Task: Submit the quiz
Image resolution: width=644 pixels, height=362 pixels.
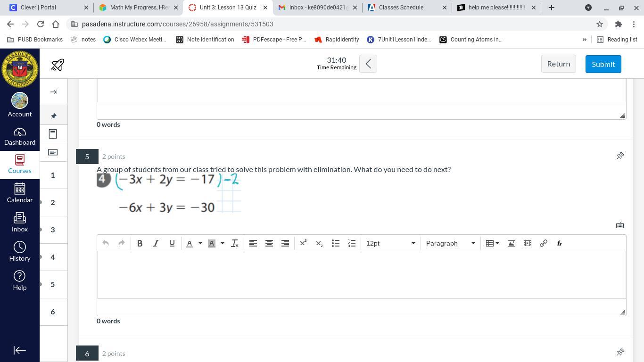Action: tap(603, 64)
